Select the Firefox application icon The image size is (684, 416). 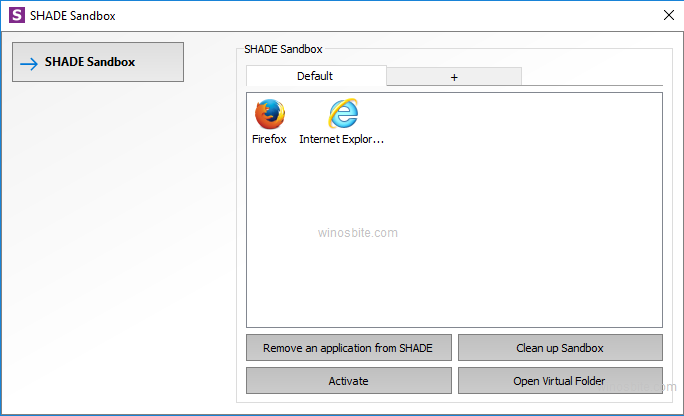(270, 114)
